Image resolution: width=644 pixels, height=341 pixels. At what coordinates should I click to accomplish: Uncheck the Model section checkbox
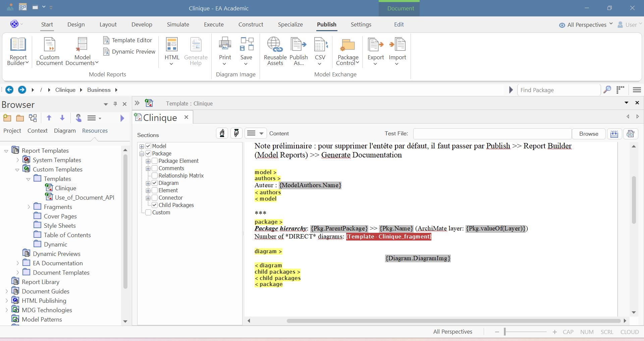(148, 146)
